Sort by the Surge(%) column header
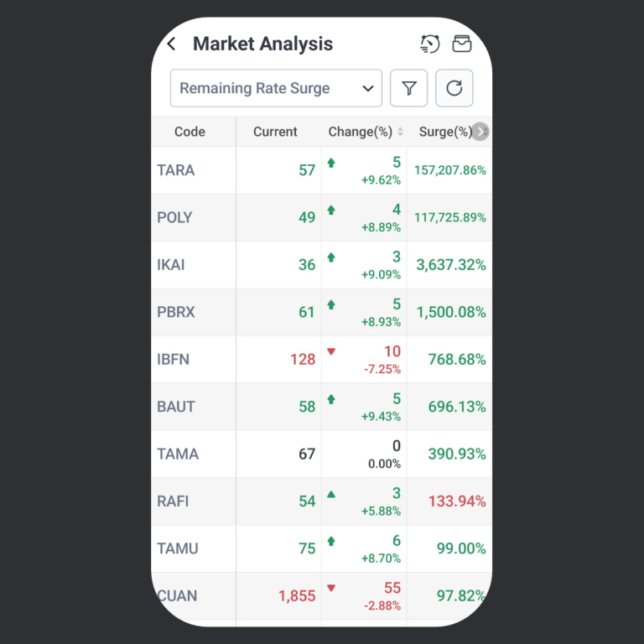Image resolution: width=644 pixels, height=644 pixels. coord(444,132)
